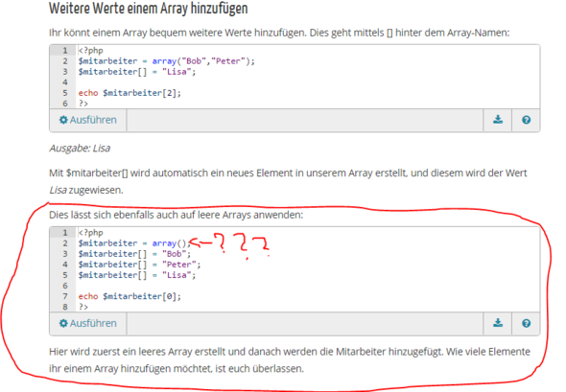The width and height of the screenshot is (566, 392).
Task: Select code line '$mitarbeiter = array();'
Action: point(134,243)
